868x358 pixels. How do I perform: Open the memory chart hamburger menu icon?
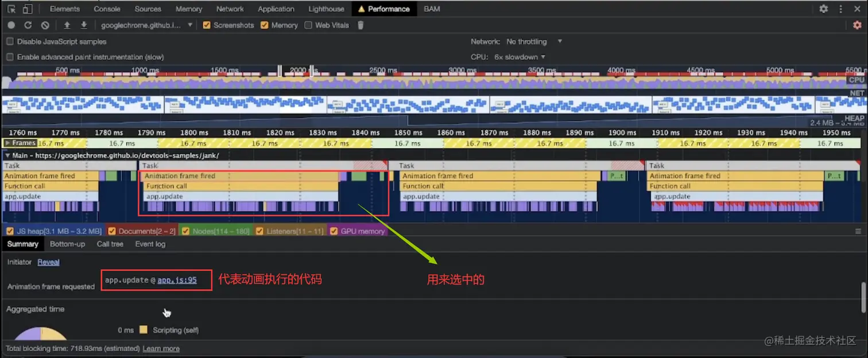pos(858,231)
